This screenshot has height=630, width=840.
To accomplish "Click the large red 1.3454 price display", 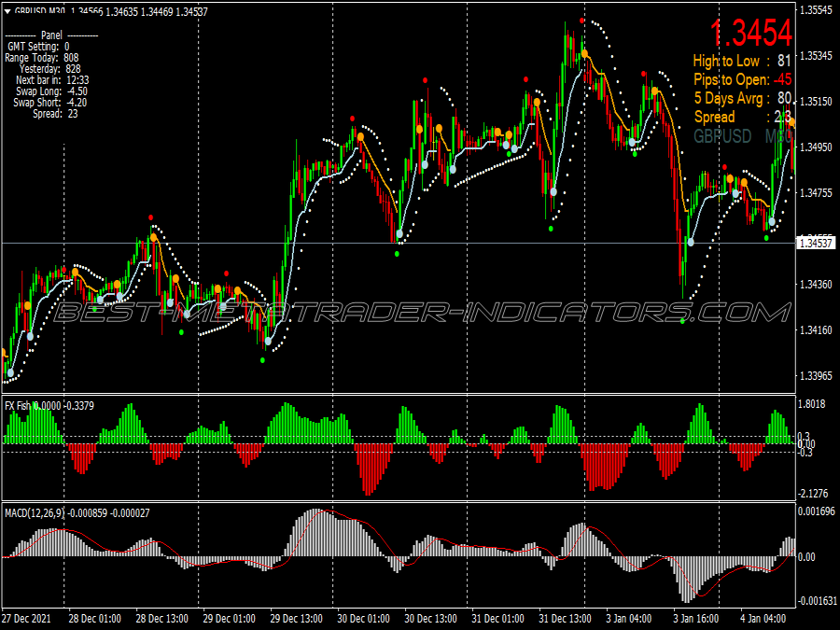I will (751, 32).
